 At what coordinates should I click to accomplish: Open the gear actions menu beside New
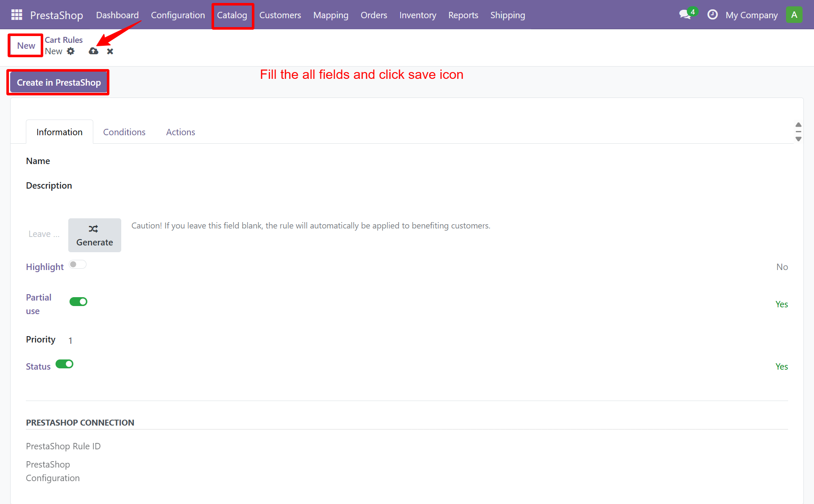click(x=71, y=51)
